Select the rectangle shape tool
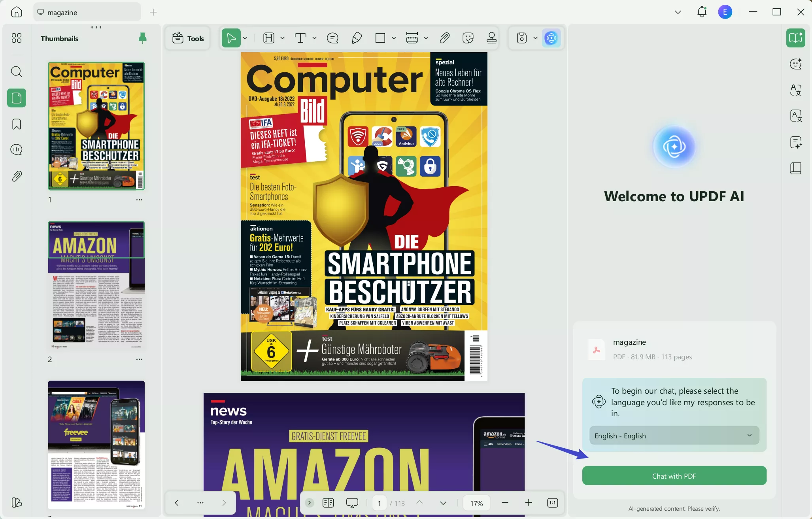This screenshot has height=519, width=812. [380, 38]
